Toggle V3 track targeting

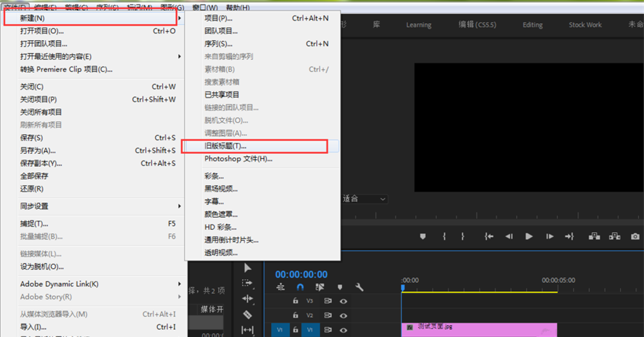pyautogui.click(x=310, y=301)
